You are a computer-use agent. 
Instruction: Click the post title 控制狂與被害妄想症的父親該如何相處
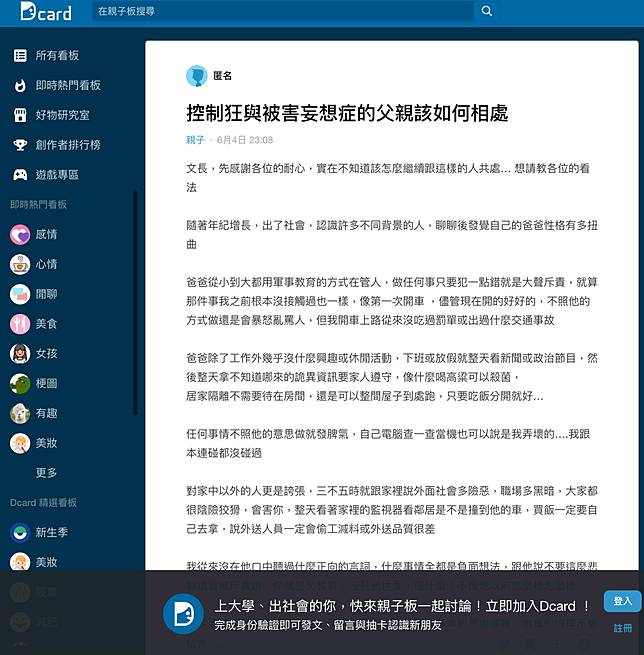click(x=347, y=113)
